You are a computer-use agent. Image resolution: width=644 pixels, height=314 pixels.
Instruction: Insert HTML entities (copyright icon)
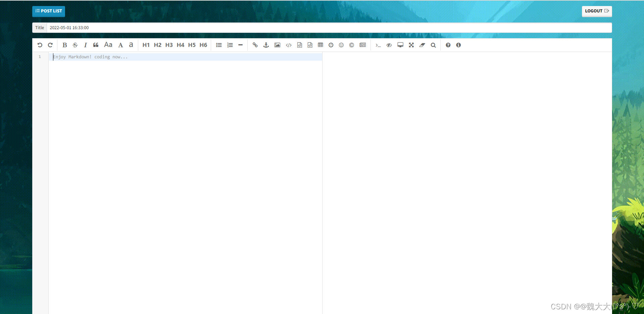352,45
